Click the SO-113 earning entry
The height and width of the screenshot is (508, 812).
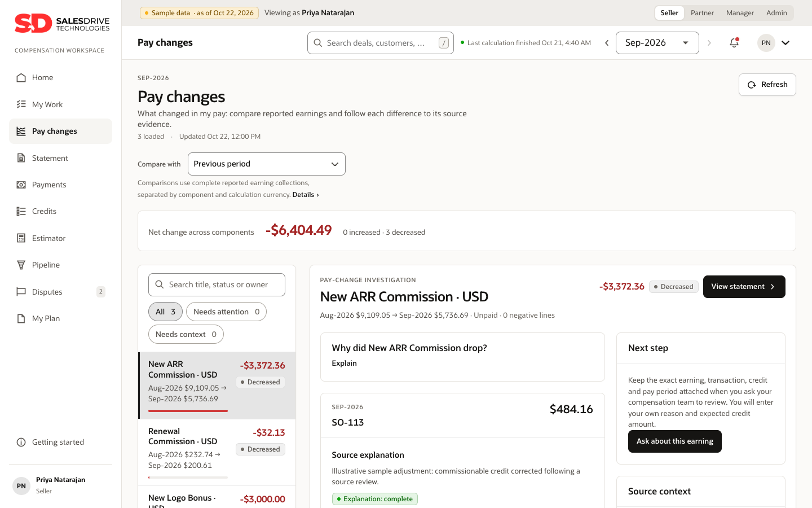[462, 415]
